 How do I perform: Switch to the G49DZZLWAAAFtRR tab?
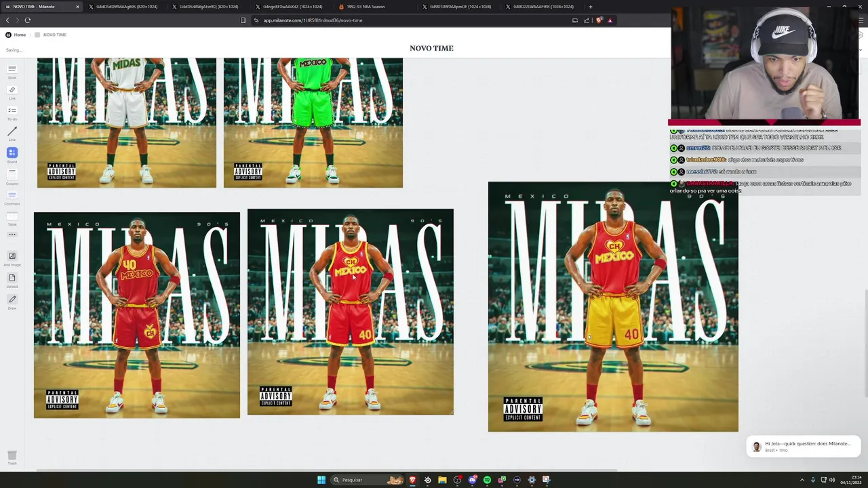(542, 7)
